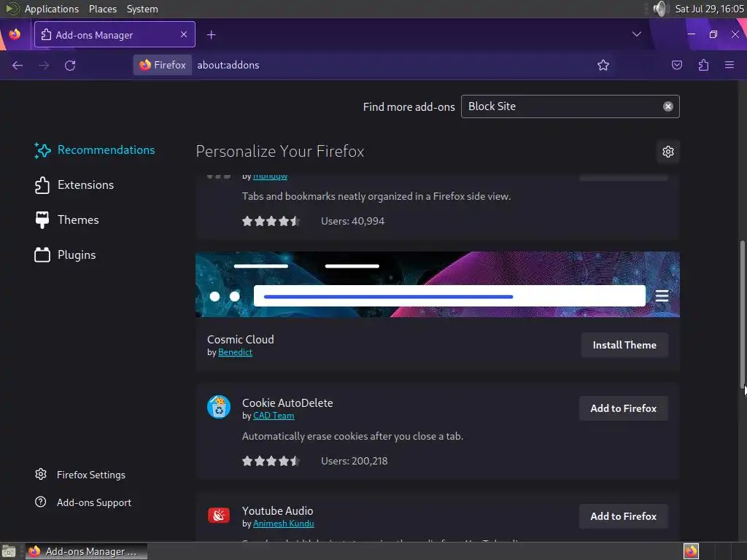Click the 'Users: 200,218' text

tap(355, 461)
